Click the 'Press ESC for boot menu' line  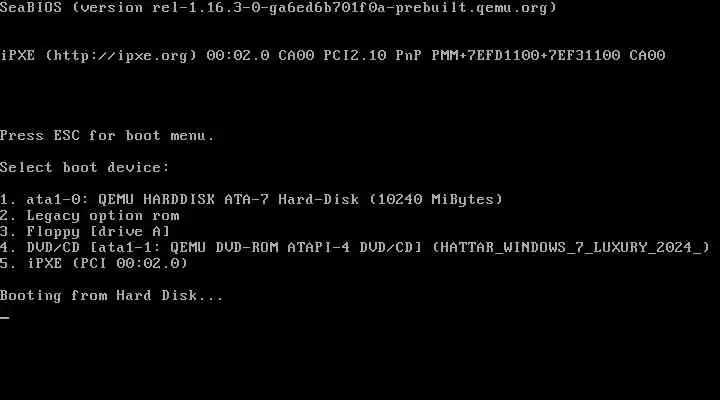click(x=107, y=136)
